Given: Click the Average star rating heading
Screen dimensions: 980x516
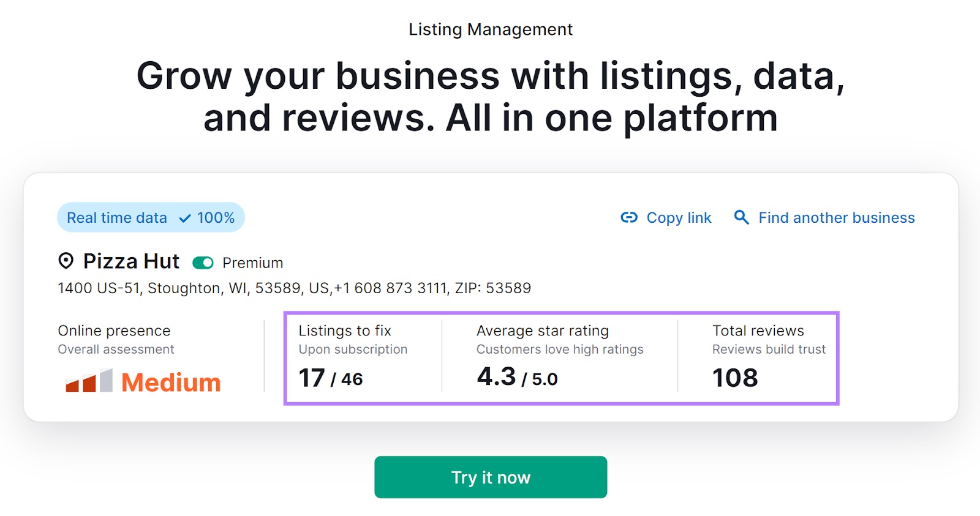Looking at the screenshot, I should click(x=542, y=331).
